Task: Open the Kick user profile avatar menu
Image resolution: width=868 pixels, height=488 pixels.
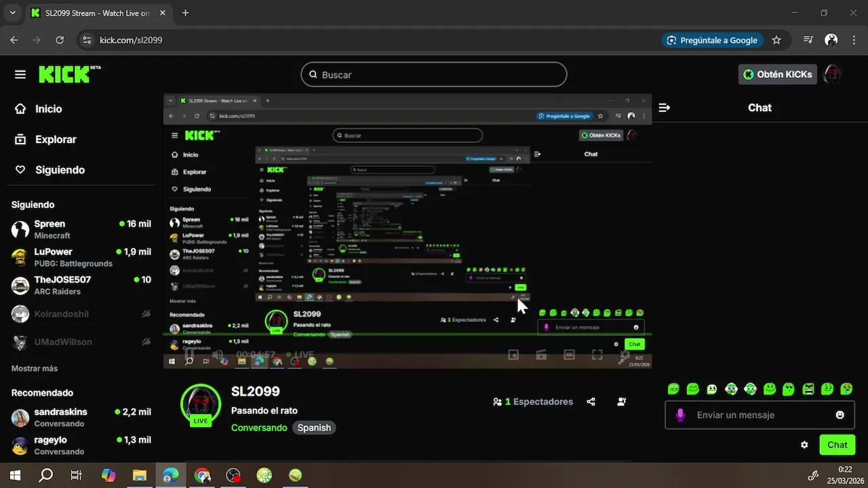Action: point(831,75)
